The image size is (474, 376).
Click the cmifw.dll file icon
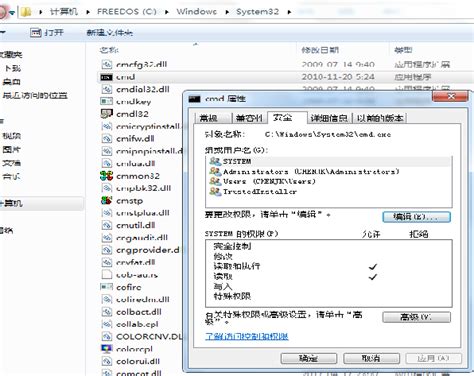(x=106, y=138)
